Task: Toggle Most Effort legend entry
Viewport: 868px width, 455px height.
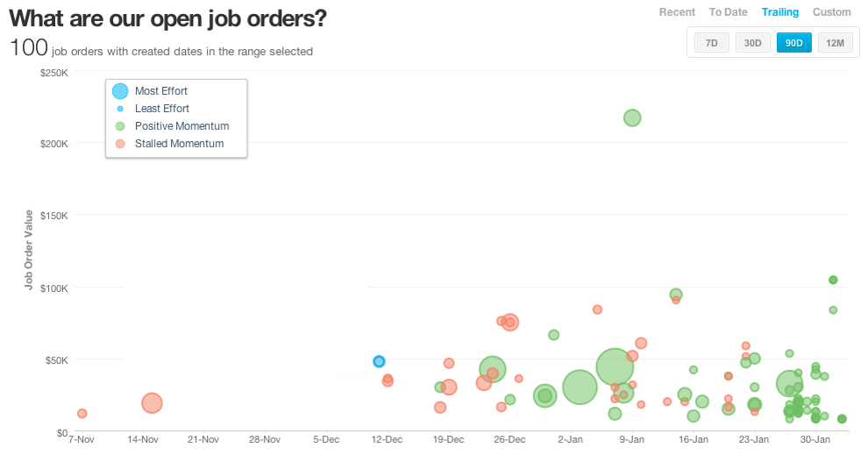Action: pos(161,90)
